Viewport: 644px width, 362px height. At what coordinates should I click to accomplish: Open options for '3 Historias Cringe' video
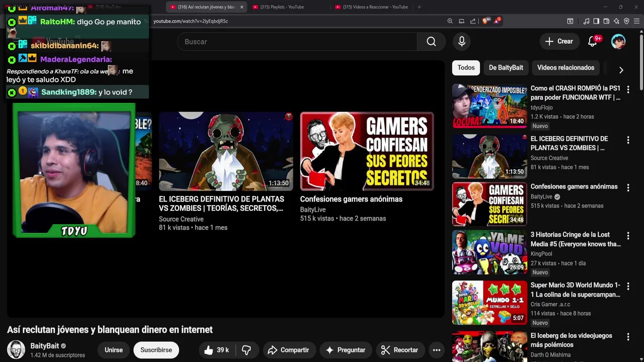pos(628,236)
